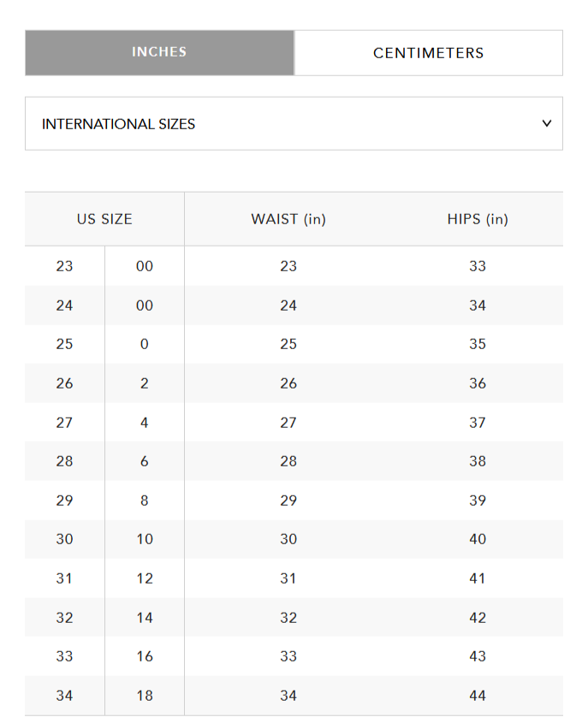Click US size 26 in table
The width and height of the screenshot is (588, 723).
tap(65, 383)
